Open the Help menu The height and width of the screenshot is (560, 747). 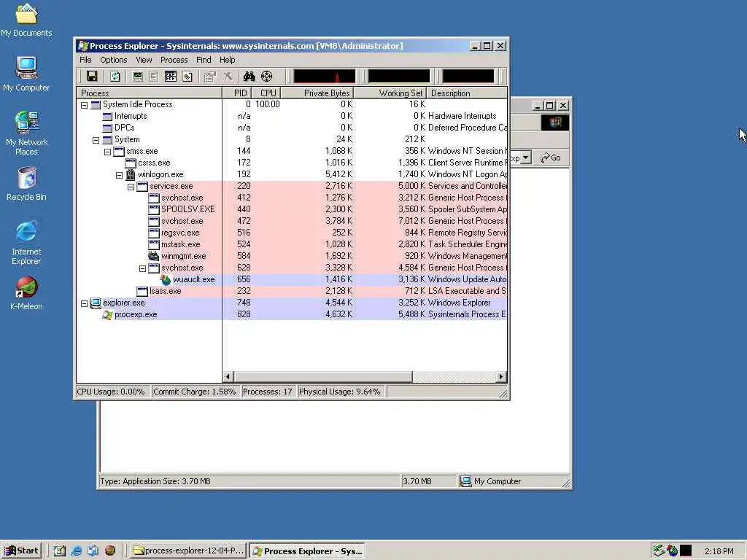pos(228,60)
